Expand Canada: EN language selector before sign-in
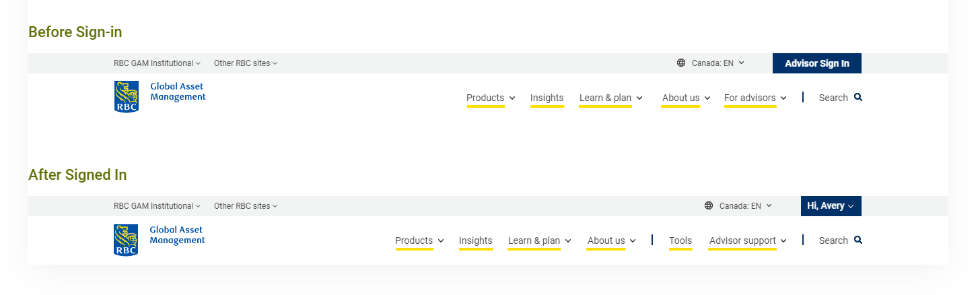This screenshot has width=980, height=295. coord(718,63)
